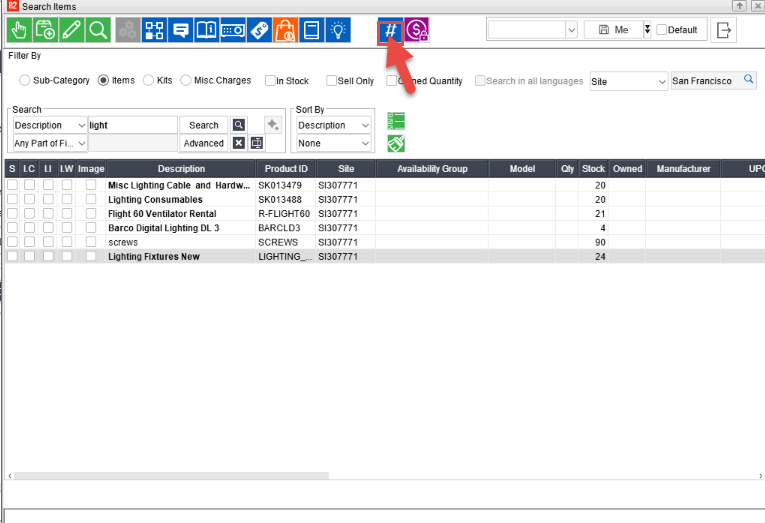Select the Sub-Category radio button
This screenshot has width=765, height=523.
pyautogui.click(x=24, y=80)
